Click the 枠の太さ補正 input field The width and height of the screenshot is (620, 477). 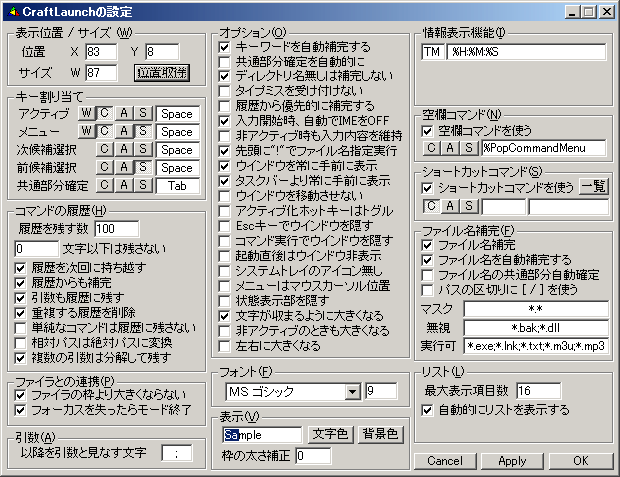(x=313, y=456)
